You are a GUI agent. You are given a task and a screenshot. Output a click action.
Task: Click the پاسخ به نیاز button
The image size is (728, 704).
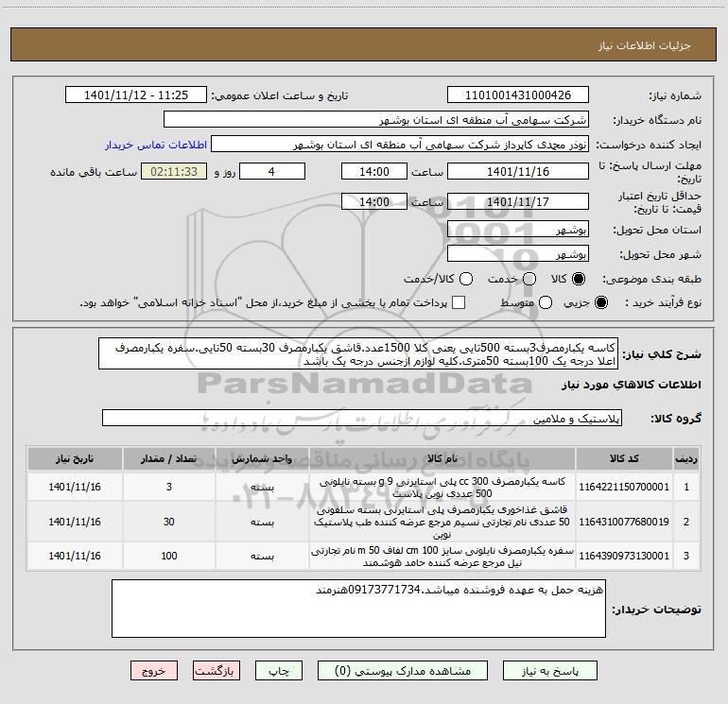(550, 671)
